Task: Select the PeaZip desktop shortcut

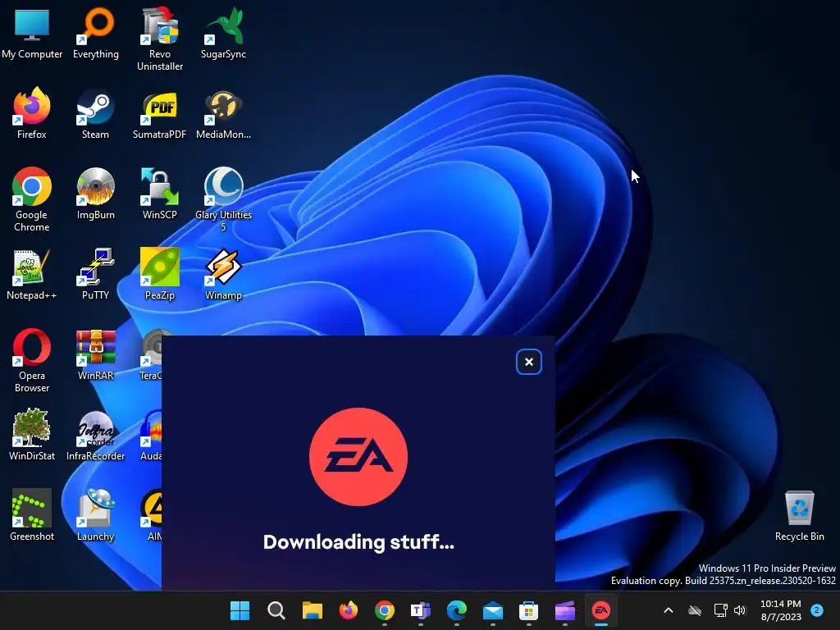Action: (160, 274)
